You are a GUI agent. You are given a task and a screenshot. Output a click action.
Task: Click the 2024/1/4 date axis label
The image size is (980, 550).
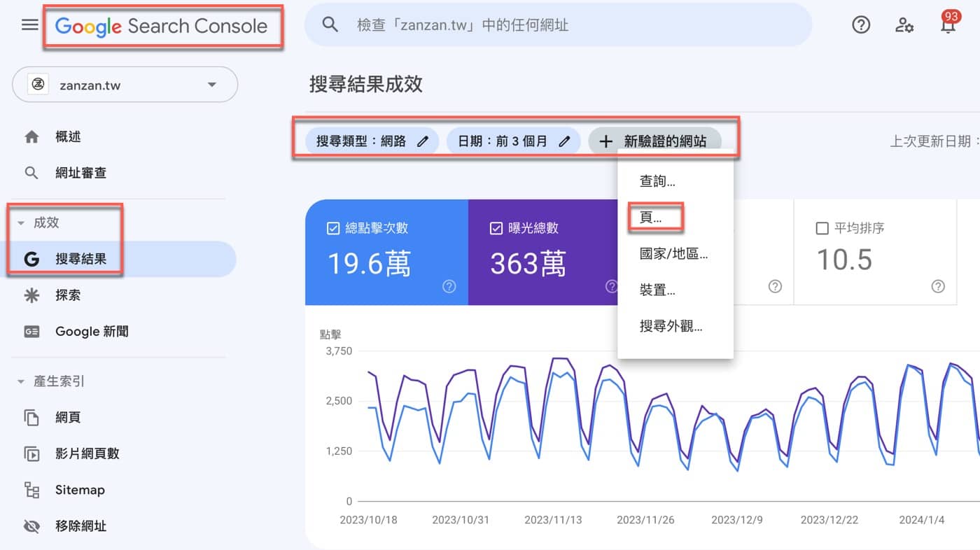[920, 520]
